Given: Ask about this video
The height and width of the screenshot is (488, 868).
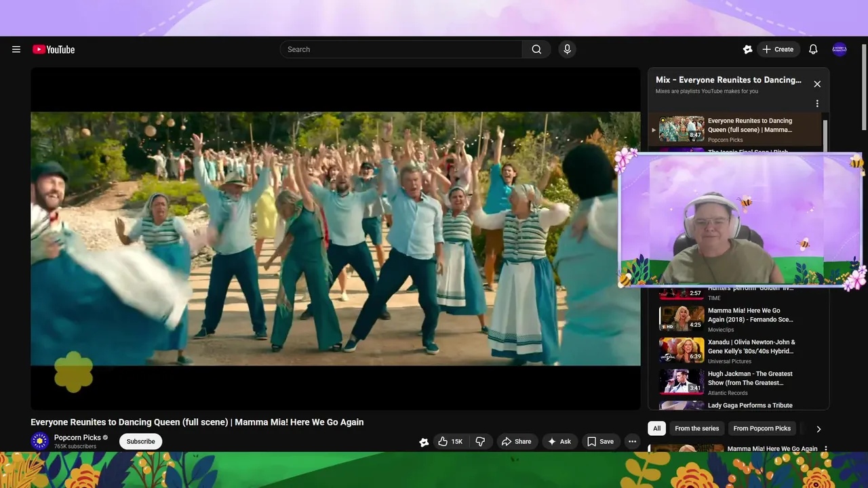Looking at the screenshot, I should tap(559, 441).
